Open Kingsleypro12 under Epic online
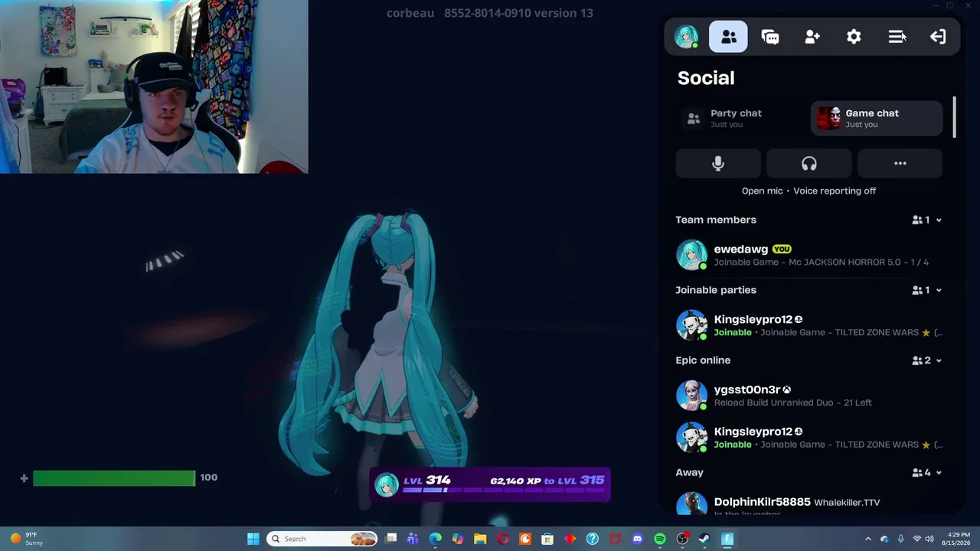The height and width of the screenshot is (551, 980). pos(809,437)
